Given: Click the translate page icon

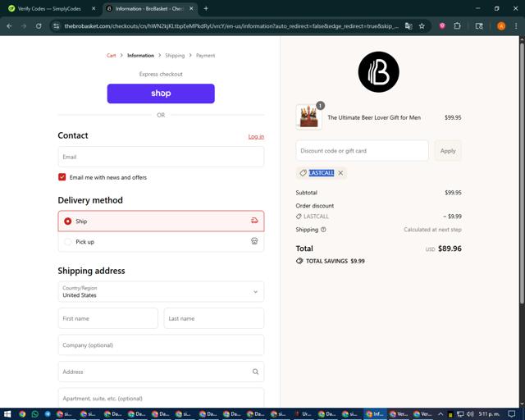Looking at the screenshot, I should (409, 25).
